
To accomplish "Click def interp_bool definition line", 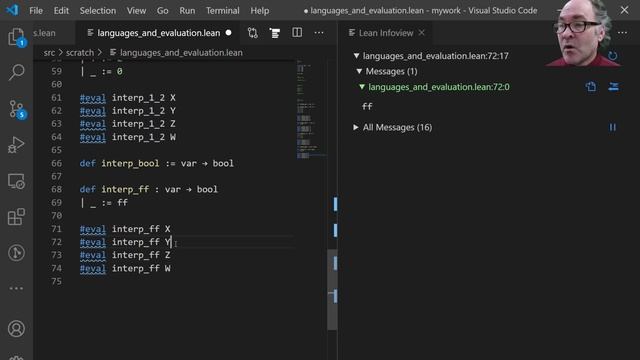I will point(156,163).
